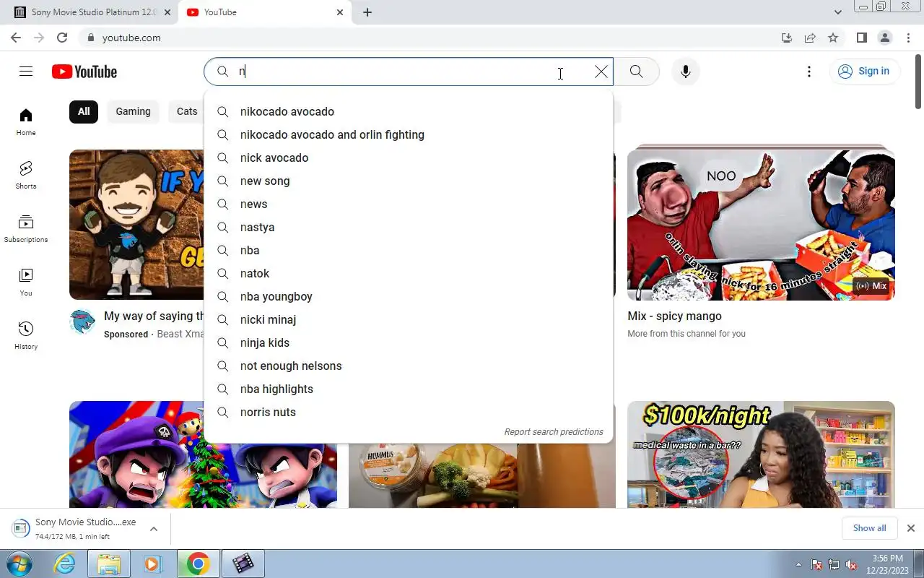Choose suggestion nba highlights
This screenshot has width=924, height=578.
click(x=409, y=389)
